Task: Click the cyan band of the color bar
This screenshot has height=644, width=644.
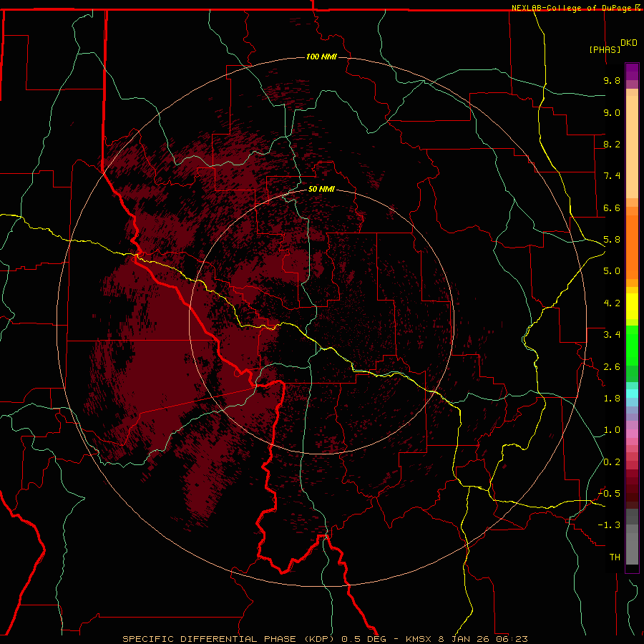Action: 632,394
